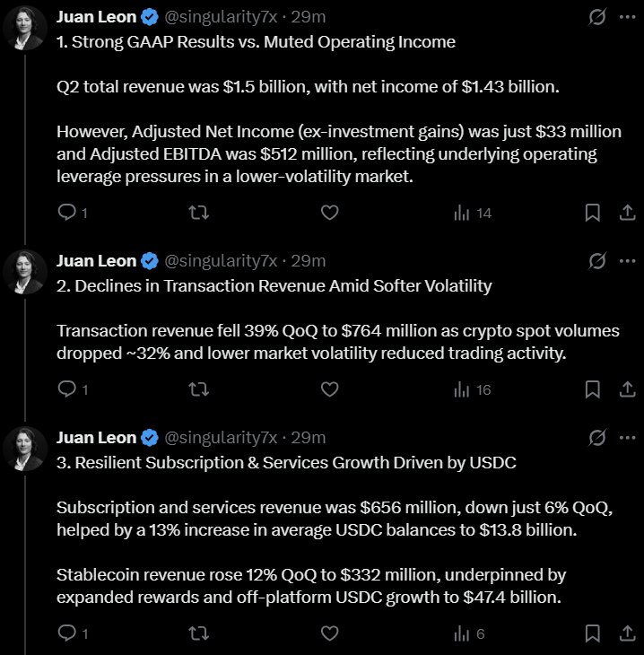Reply to the USDC Subscription tweet

[x=67, y=633]
